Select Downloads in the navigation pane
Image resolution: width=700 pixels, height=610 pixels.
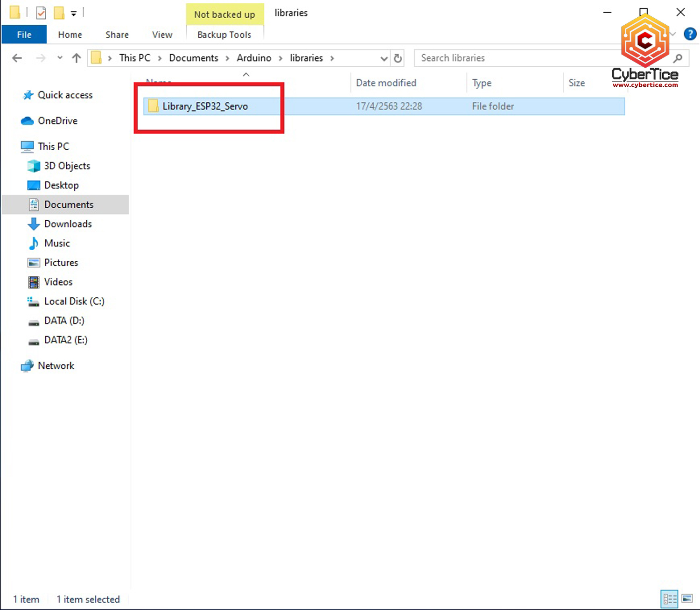click(68, 224)
